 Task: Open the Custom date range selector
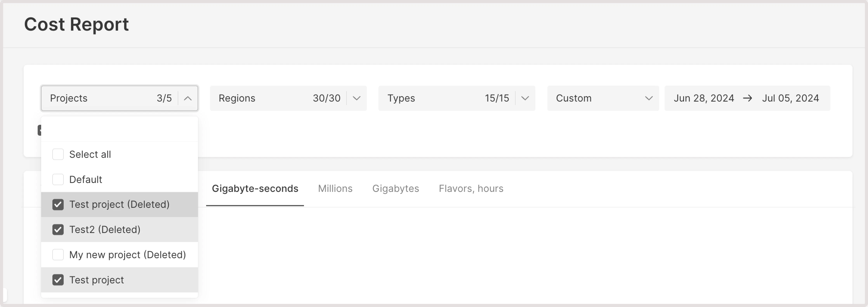click(x=603, y=98)
